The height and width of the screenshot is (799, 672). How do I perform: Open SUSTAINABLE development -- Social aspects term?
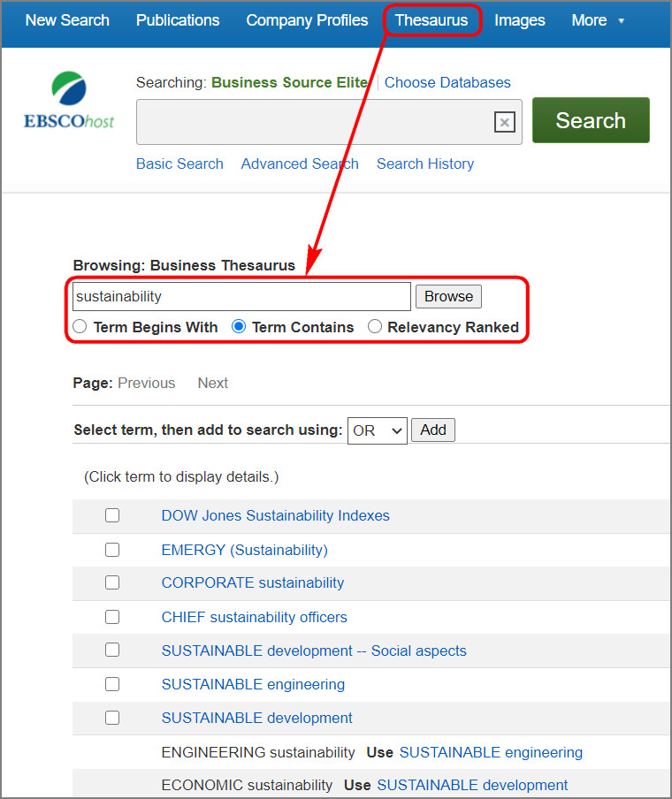(314, 651)
